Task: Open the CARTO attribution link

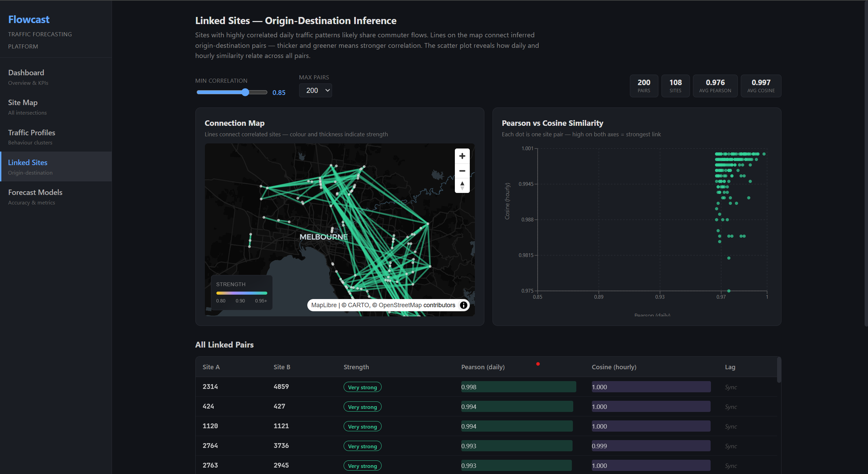Action: pyautogui.click(x=358, y=305)
